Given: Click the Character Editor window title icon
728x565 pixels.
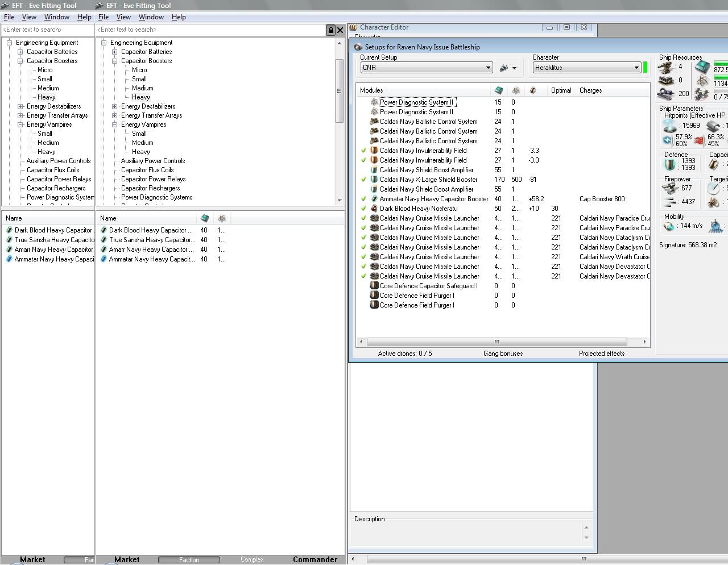Looking at the screenshot, I should click(x=353, y=27).
